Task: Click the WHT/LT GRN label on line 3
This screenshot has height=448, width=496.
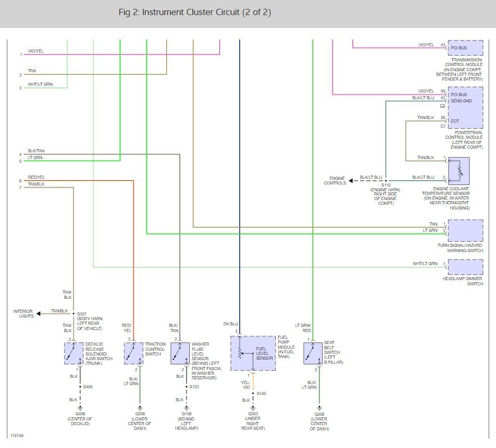Action: click(x=40, y=84)
